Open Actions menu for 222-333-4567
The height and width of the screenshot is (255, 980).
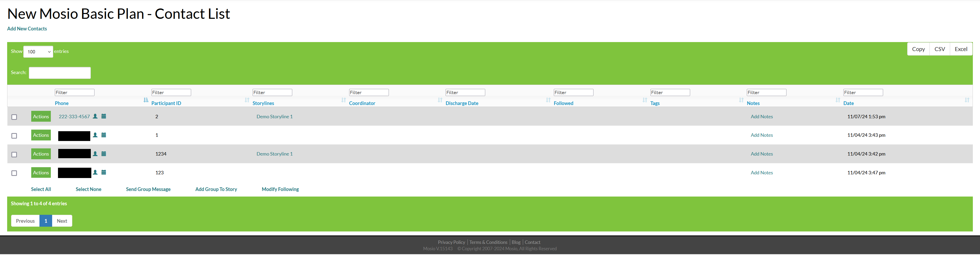pos(41,117)
